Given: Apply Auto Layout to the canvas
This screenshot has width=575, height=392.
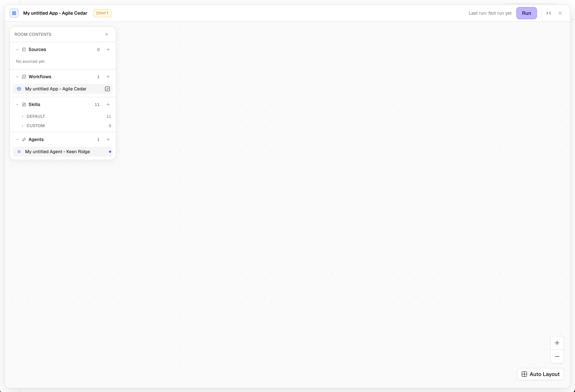Looking at the screenshot, I should 540,374.
